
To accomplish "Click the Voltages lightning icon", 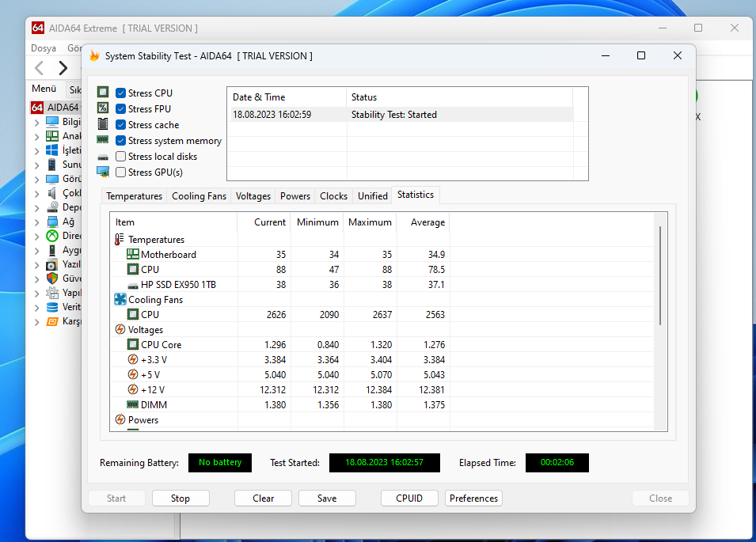I will pyautogui.click(x=120, y=329).
